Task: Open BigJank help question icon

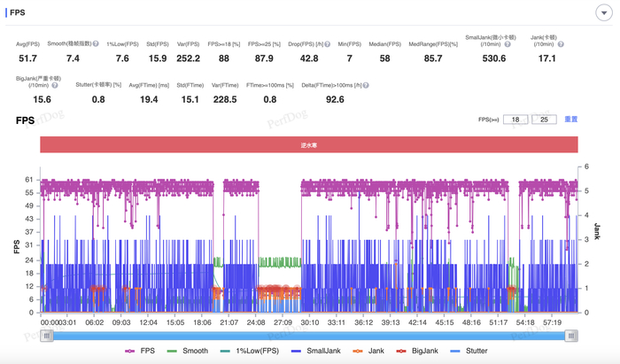Action: (x=55, y=85)
